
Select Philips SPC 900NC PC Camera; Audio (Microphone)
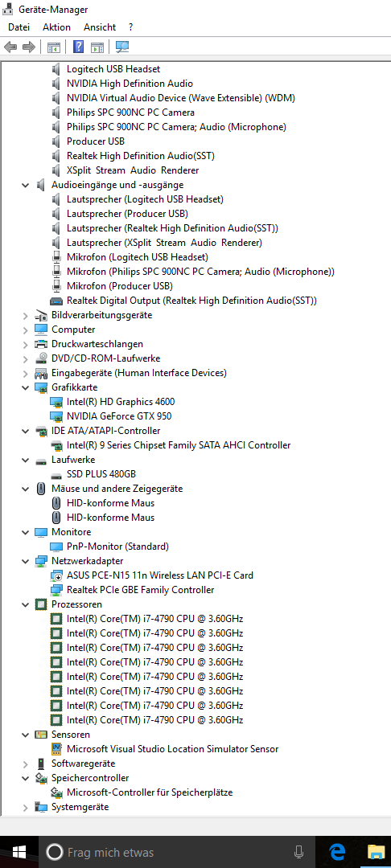click(x=176, y=127)
